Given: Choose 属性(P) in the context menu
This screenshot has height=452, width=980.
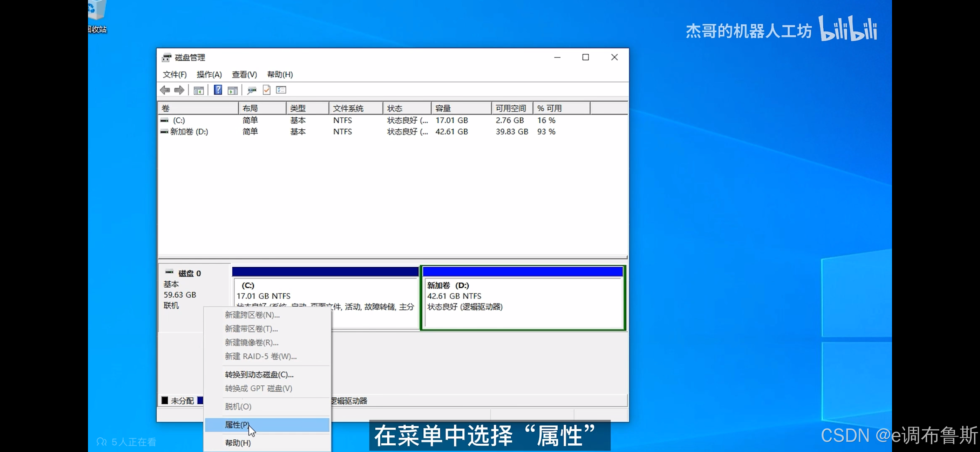Looking at the screenshot, I should (x=267, y=425).
